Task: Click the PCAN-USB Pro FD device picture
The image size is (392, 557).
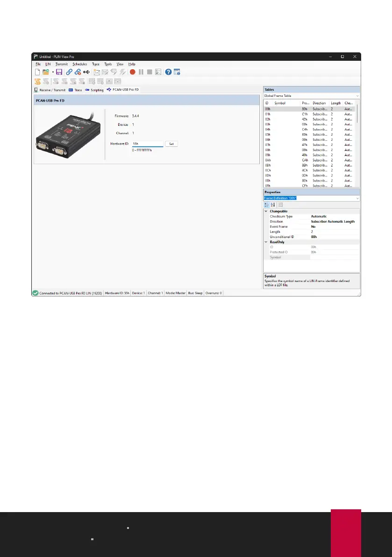Action: coord(69,135)
